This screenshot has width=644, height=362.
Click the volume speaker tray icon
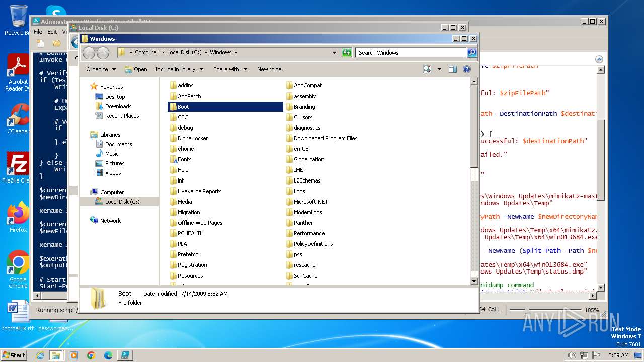(x=572, y=355)
